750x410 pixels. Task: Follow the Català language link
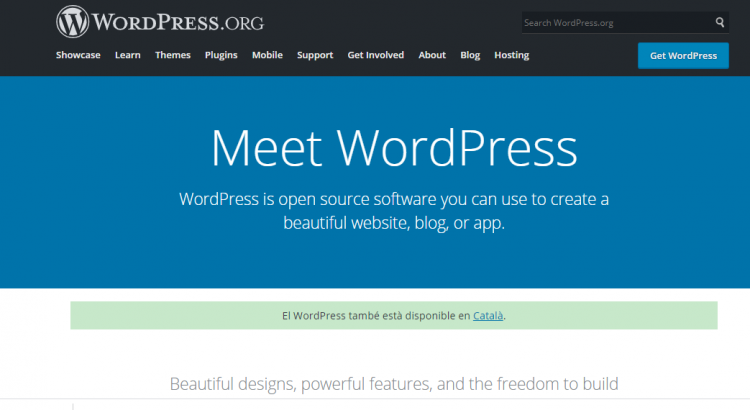(x=488, y=315)
